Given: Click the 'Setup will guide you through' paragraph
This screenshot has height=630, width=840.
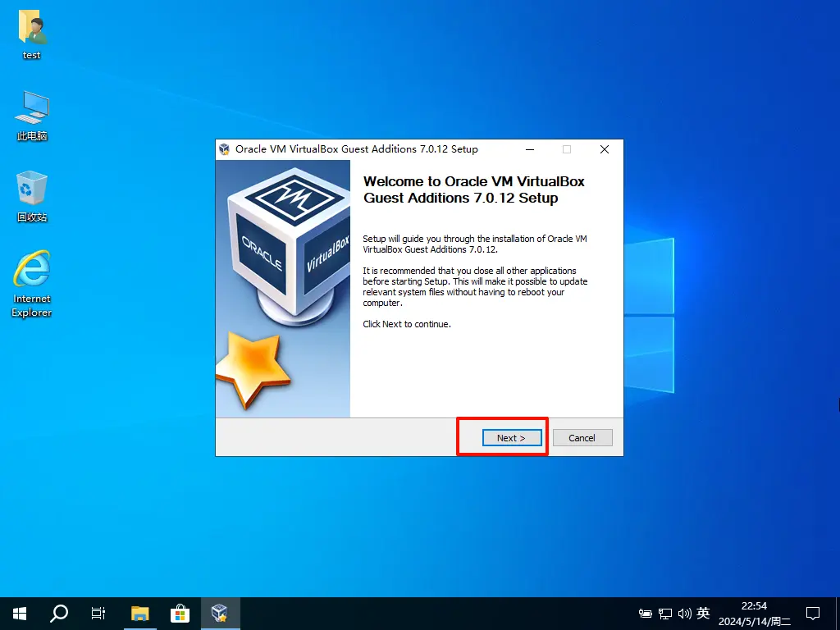Looking at the screenshot, I should point(475,244).
